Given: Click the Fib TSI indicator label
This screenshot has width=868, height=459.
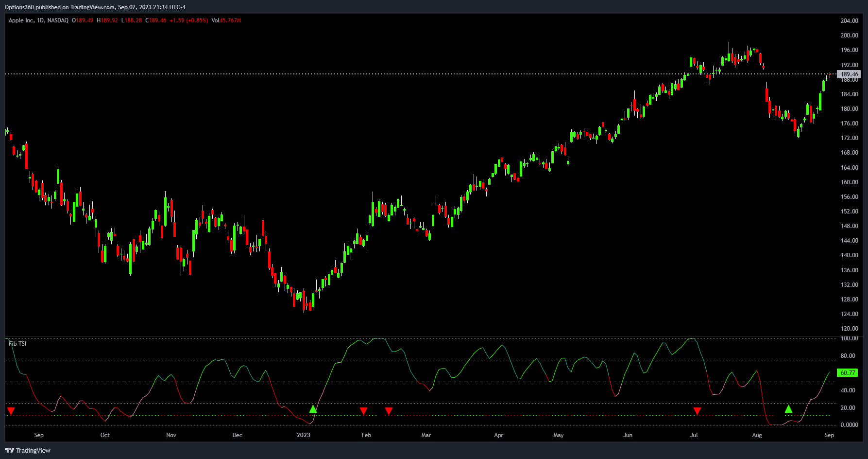Looking at the screenshot, I should [17, 344].
